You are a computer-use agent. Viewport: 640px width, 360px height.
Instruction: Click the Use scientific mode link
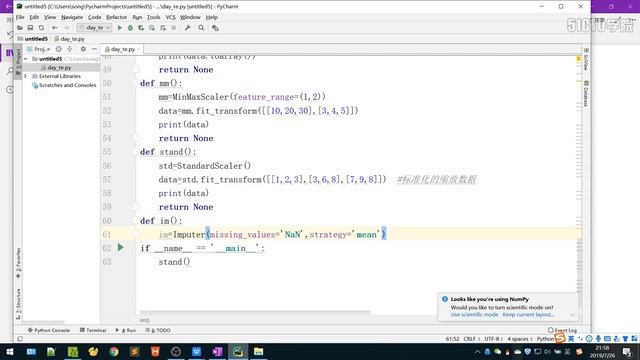point(474,315)
